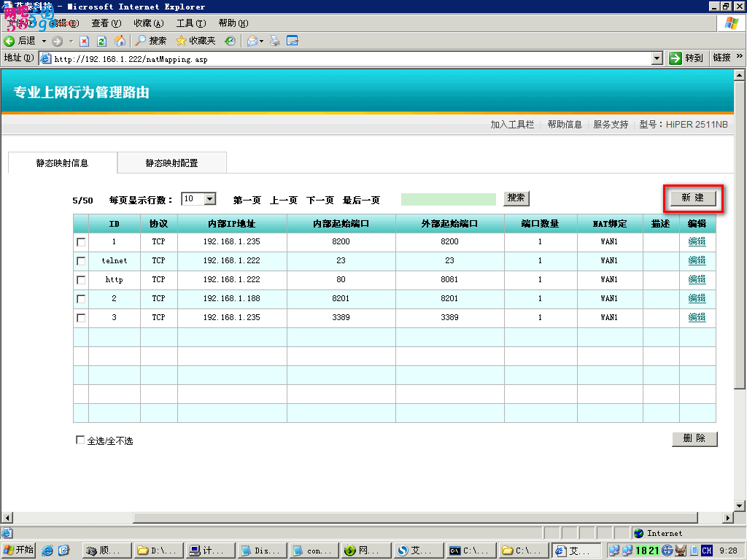Viewport: 747px width, 560px height.
Task: Check the box for row ID 3
Action: pyautogui.click(x=81, y=318)
